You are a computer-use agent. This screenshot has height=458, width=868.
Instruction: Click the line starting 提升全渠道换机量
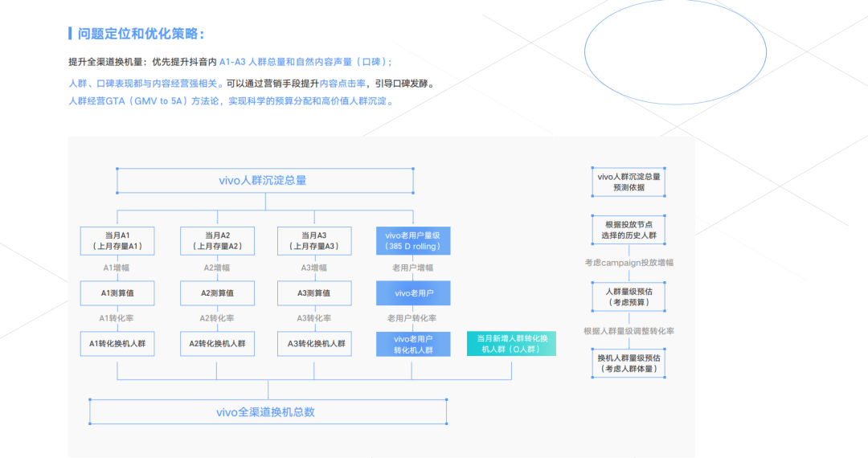tap(231, 62)
